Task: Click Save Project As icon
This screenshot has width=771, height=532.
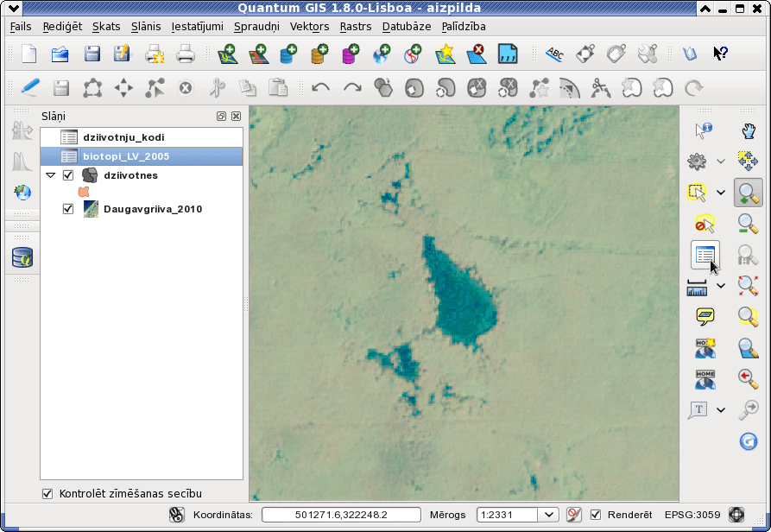Action: click(122, 54)
